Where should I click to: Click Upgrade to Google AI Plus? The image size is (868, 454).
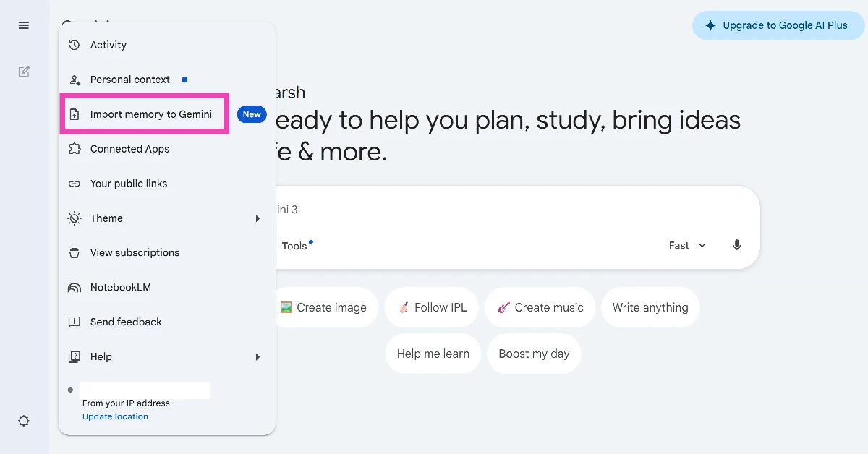[x=778, y=25]
